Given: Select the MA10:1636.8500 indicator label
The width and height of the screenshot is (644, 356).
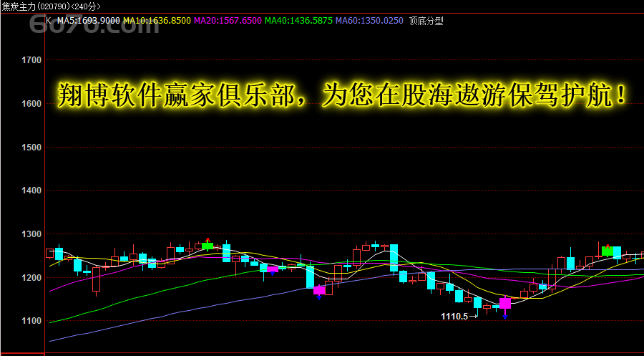Looking at the screenshot, I should coord(157,21).
